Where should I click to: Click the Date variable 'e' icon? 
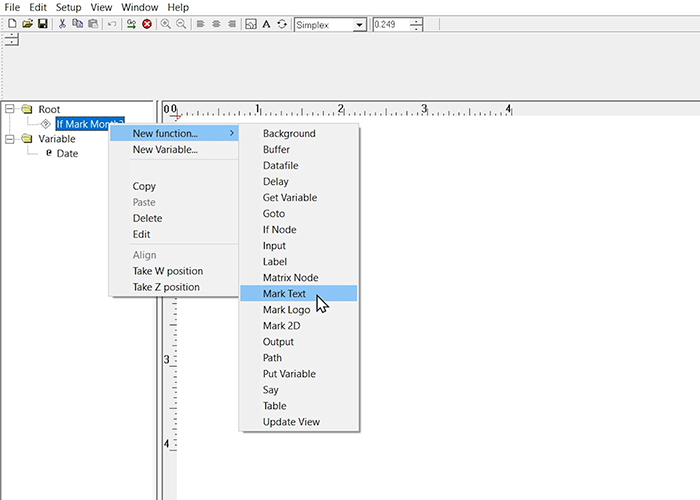pos(49,153)
